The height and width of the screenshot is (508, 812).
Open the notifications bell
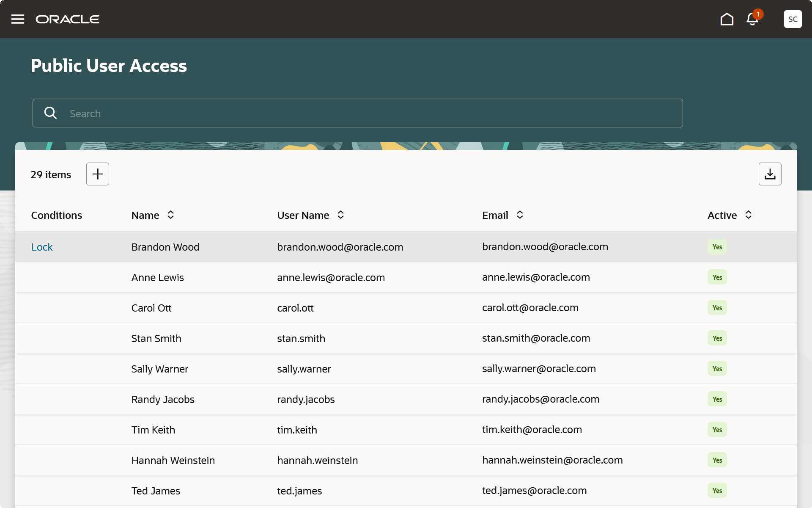click(752, 19)
